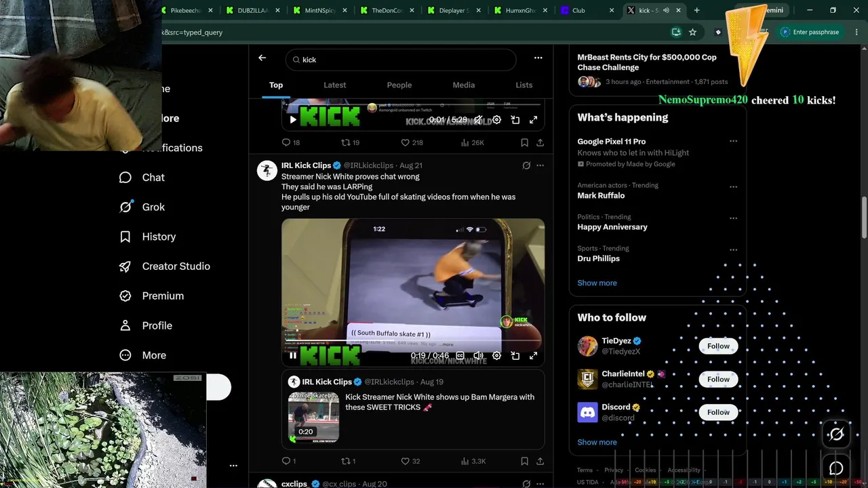The image size is (868, 488).
Task: Repost the Nick White post with 1 repost
Action: pyautogui.click(x=348, y=461)
